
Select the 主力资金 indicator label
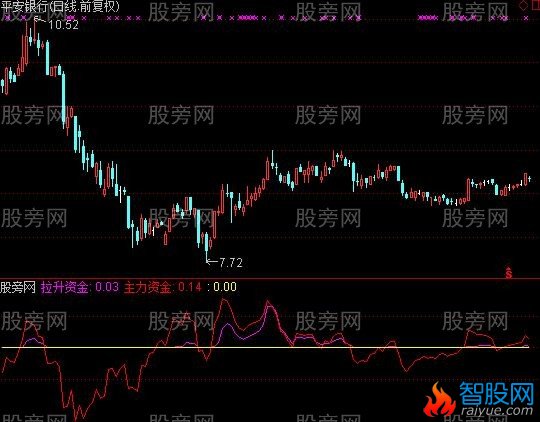point(147,287)
